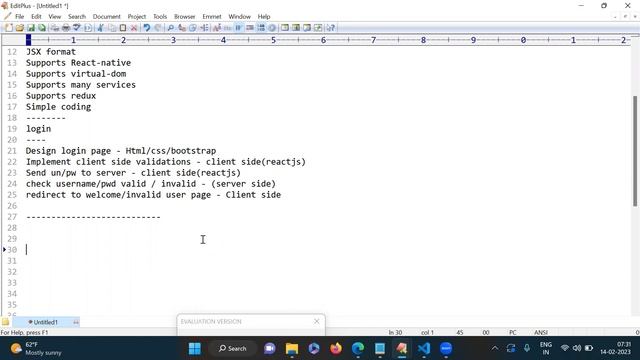This screenshot has width=640, height=360.
Task: Click the Open file folder icon
Action: 19,28
